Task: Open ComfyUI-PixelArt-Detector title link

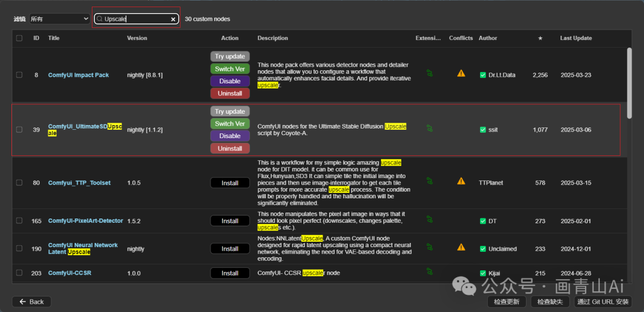Action: pyautogui.click(x=85, y=220)
